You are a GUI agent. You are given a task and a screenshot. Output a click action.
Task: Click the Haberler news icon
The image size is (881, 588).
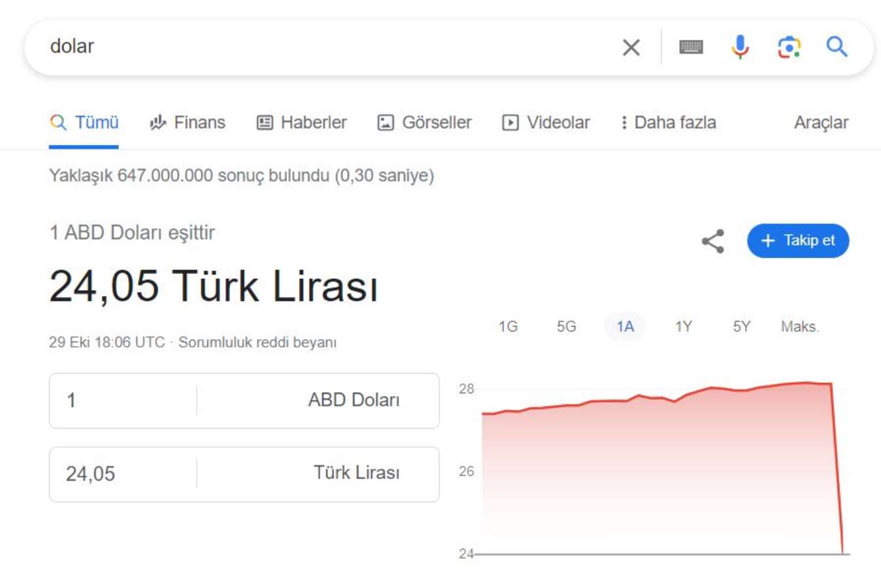point(264,122)
